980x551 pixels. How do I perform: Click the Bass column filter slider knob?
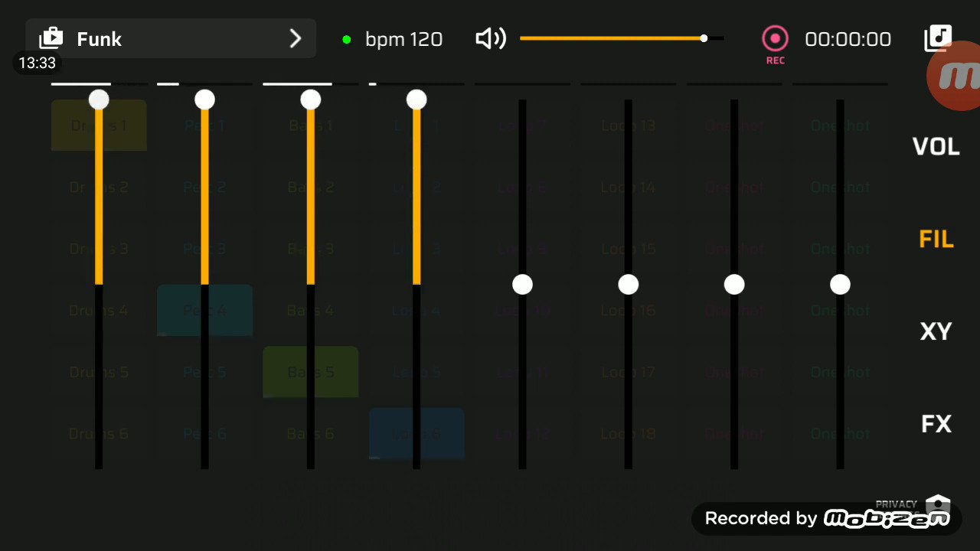(x=310, y=99)
